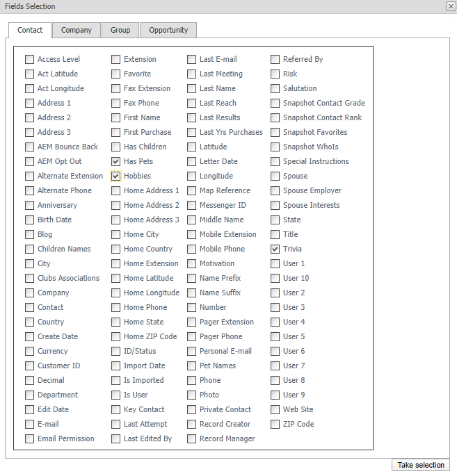Viewport: 457px width, 476px height.
Task: Uncheck the Trivia checkbox
Action: click(x=275, y=249)
